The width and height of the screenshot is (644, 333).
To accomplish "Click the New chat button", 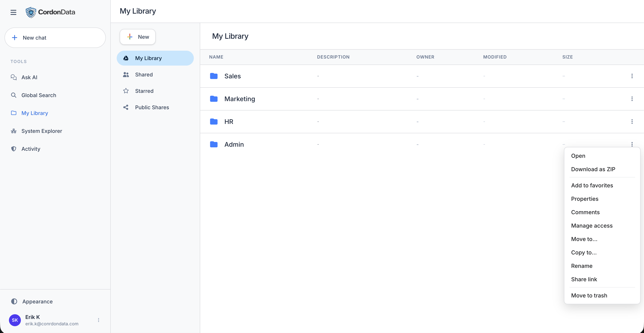I will [x=55, y=38].
